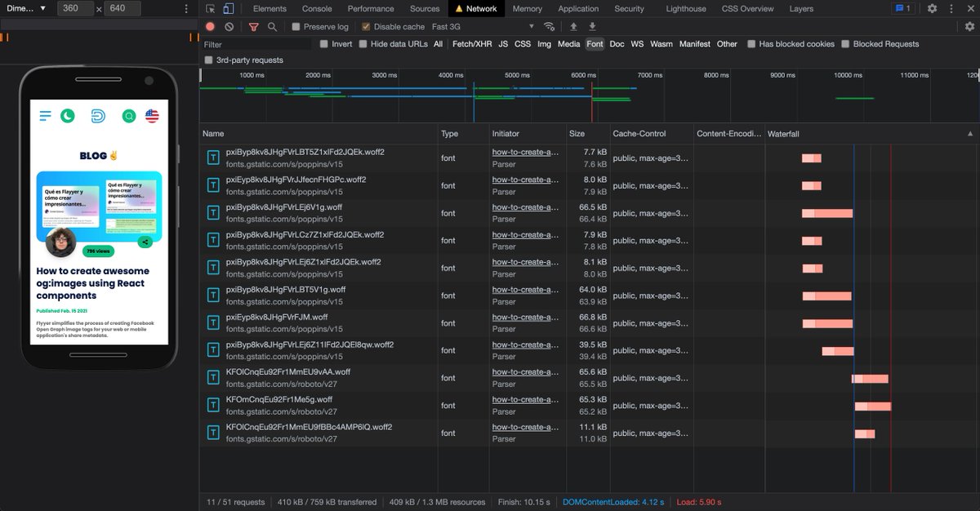
Task: Check Blocked Requests checkbox
Action: click(x=845, y=44)
